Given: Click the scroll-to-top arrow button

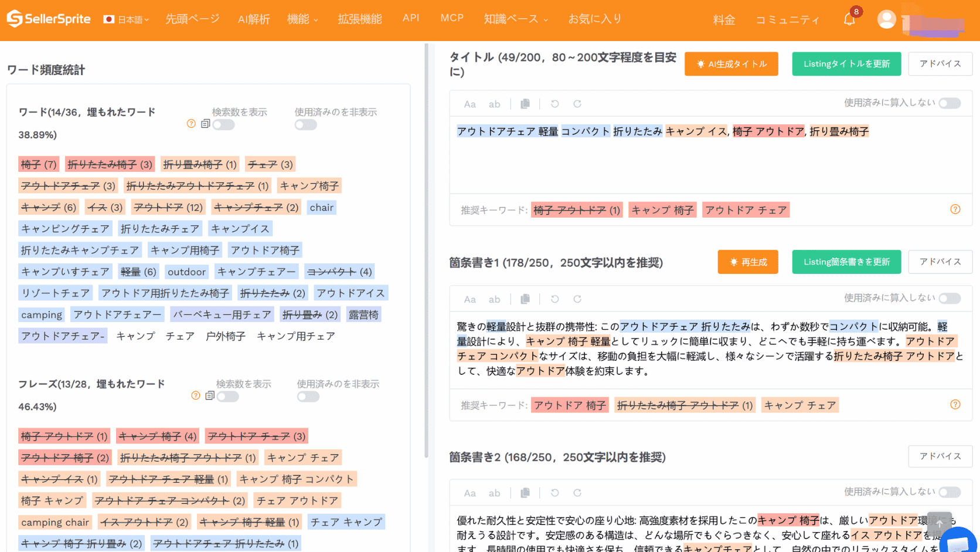Looking at the screenshot, I should click(x=939, y=524).
